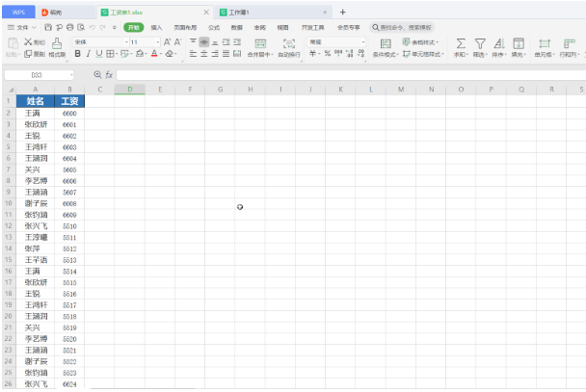Click the AutoSum (求和) sigma icon

click(x=461, y=43)
